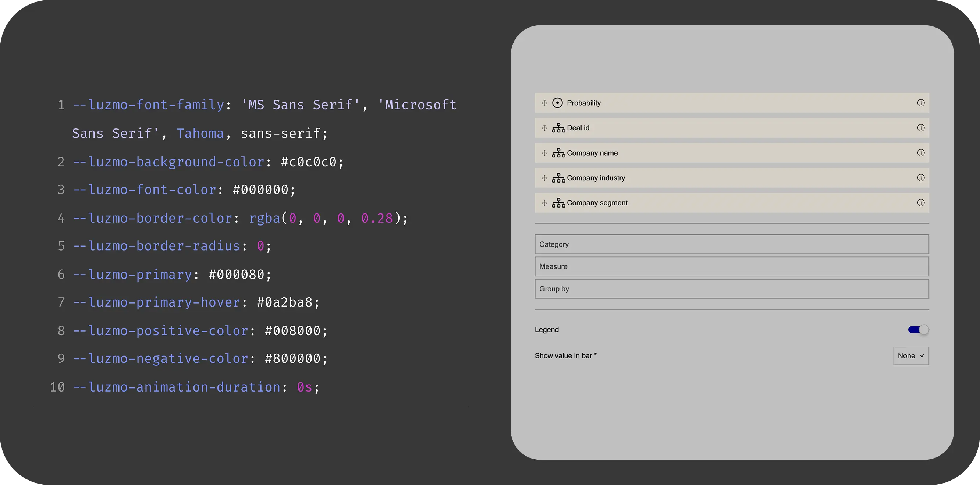Click the hierarchy icon beside Company segment
The height and width of the screenshot is (485, 980).
click(x=558, y=203)
